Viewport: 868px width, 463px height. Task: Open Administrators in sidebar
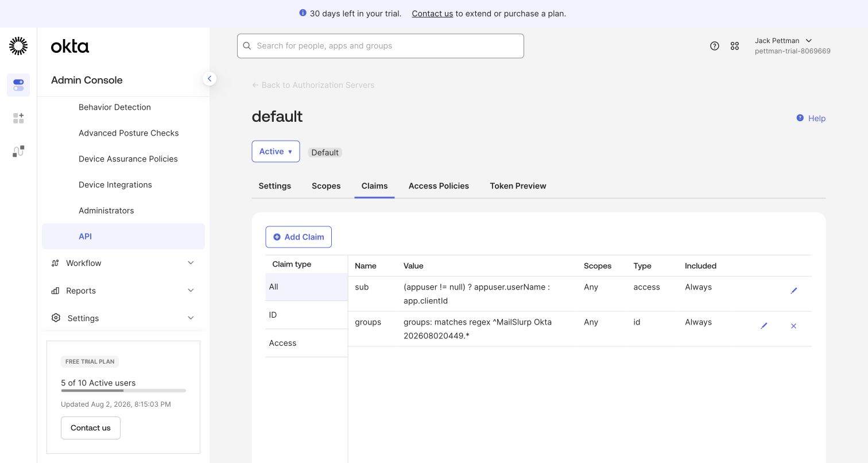[x=106, y=210]
